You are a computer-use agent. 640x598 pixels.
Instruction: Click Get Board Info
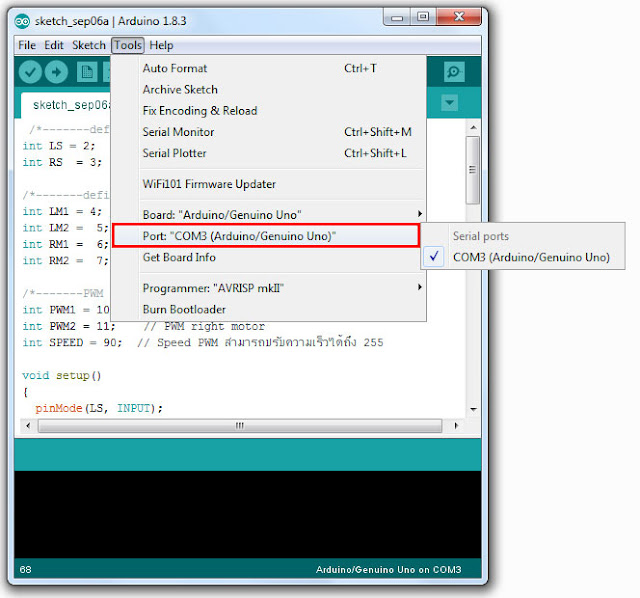pyautogui.click(x=269, y=257)
